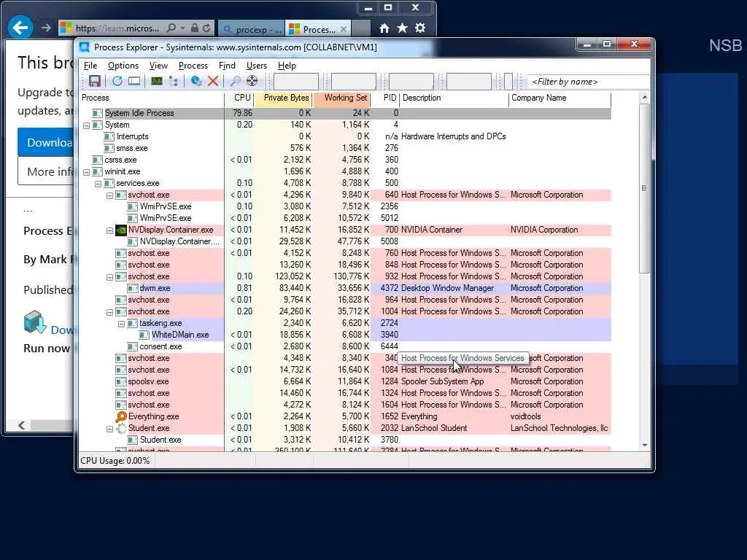Collapse the svchost.exe PID 1004 node

109,312
